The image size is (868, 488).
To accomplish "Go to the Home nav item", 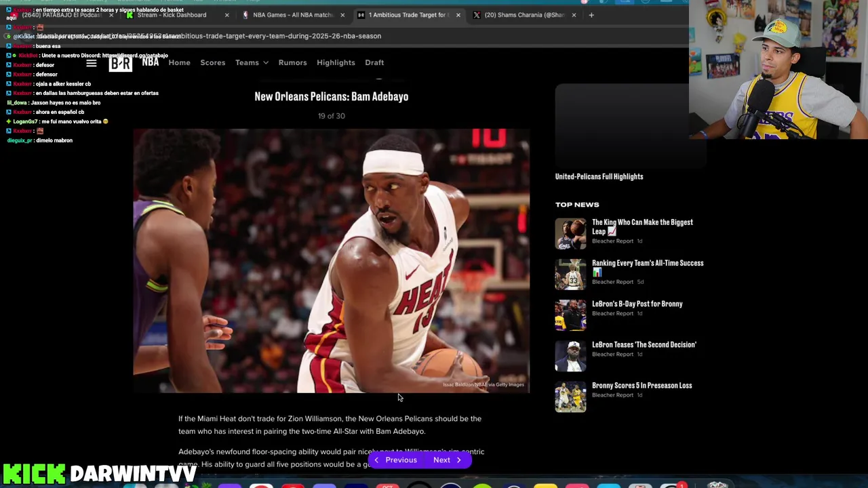I will pos(179,62).
